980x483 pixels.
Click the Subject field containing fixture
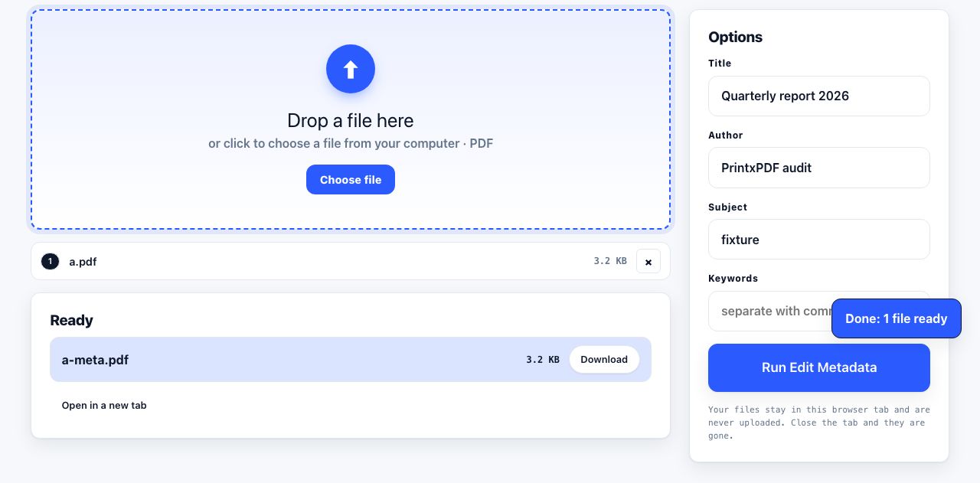pyautogui.click(x=819, y=240)
